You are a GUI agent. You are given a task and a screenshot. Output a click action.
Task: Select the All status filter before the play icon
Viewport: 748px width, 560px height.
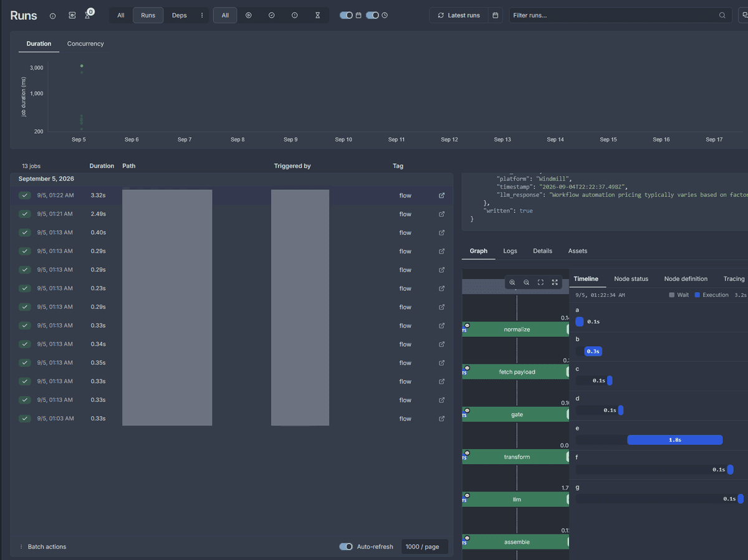(225, 15)
